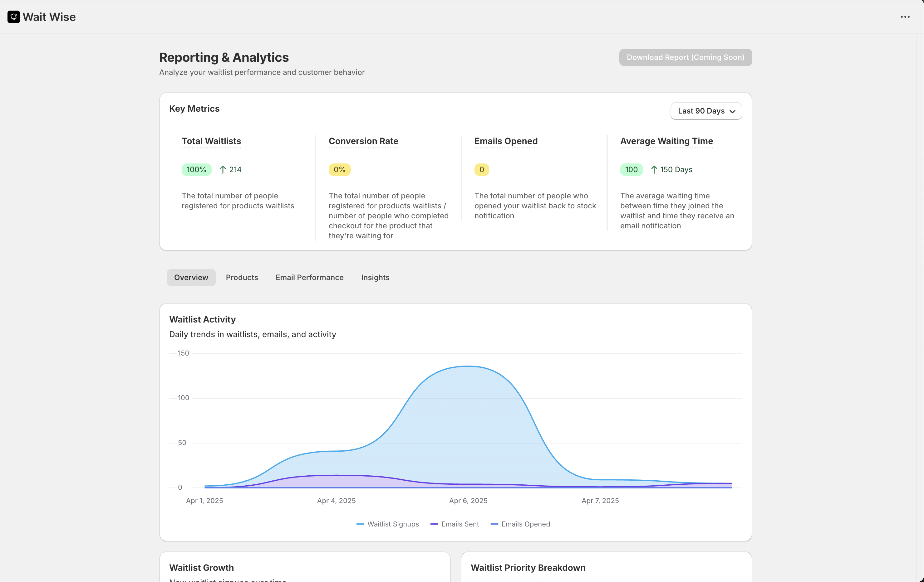This screenshot has width=924, height=582.
Task: Click the Apr 6, 2025 axis label
Action: (469, 501)
